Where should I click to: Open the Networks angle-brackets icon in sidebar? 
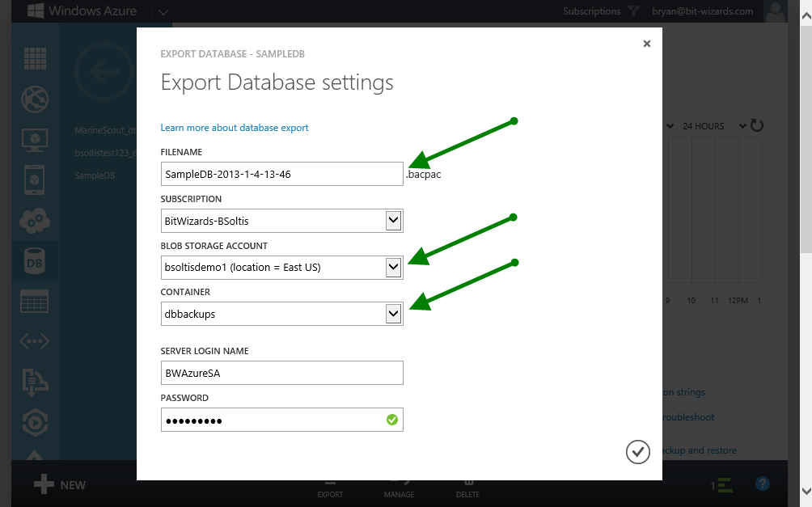pos(35,341)
